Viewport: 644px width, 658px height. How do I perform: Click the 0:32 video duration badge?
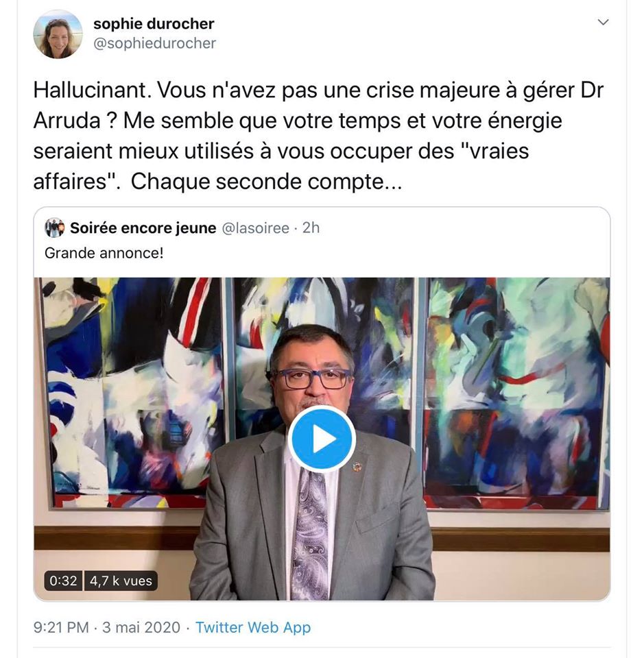63,581
